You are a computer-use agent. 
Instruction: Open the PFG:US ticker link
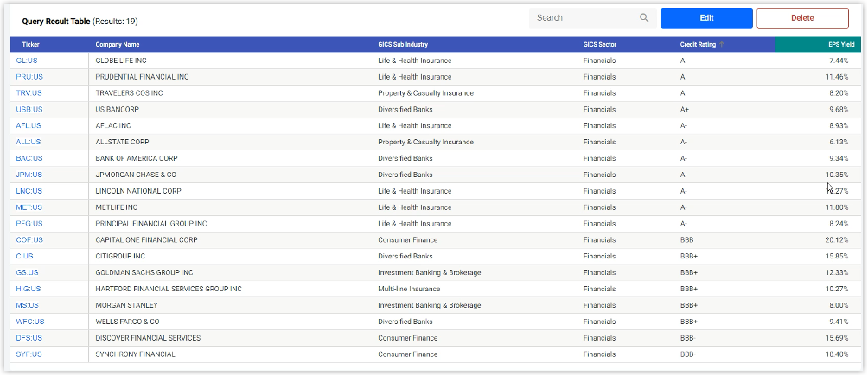click(x=29, y=224)
